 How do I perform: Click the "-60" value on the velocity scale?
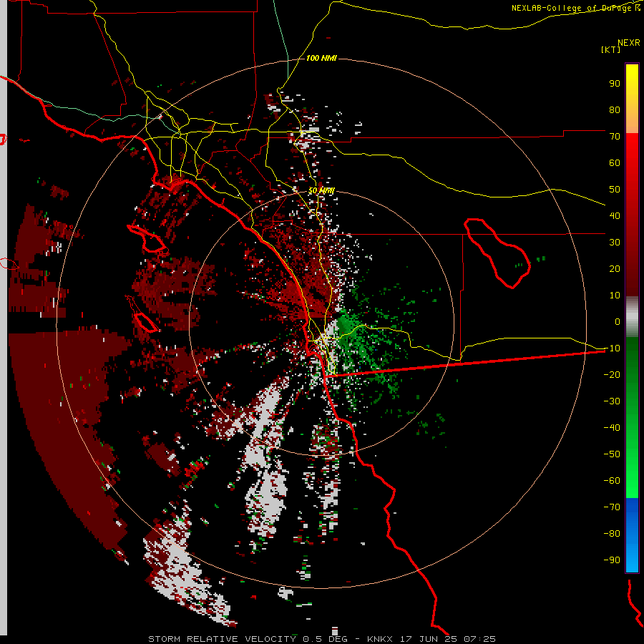[612, 481]
